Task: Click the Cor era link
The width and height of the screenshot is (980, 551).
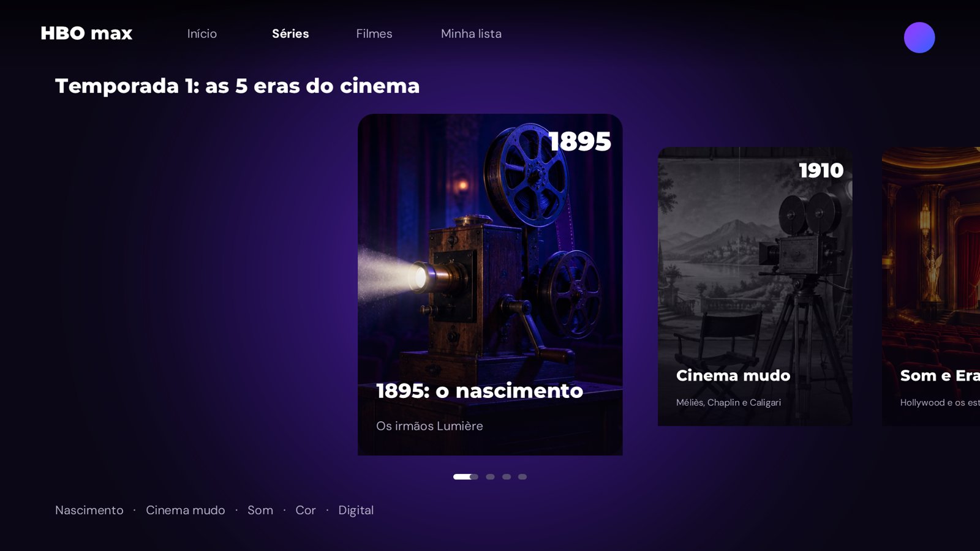Action: (306, 510)
